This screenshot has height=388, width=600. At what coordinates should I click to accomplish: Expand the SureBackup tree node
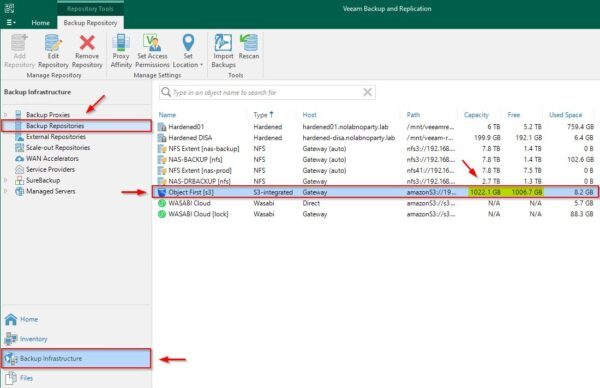[6, 180]
